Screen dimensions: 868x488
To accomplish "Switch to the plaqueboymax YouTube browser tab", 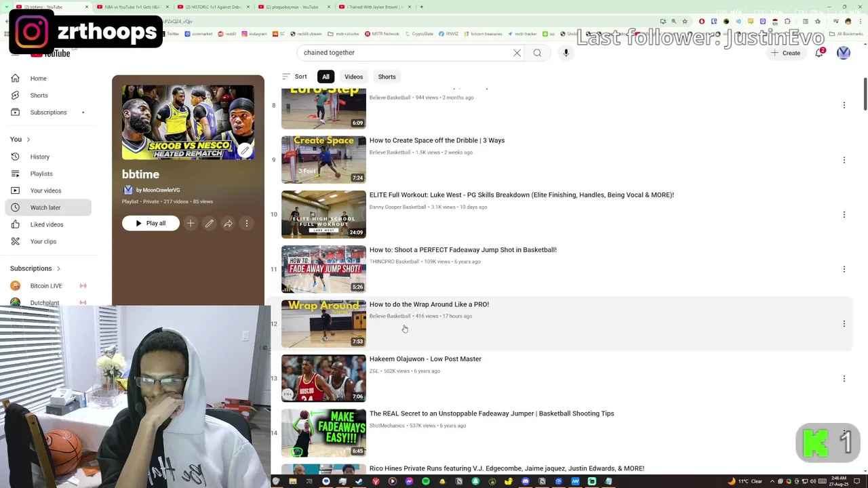I will tap(293, 7).
